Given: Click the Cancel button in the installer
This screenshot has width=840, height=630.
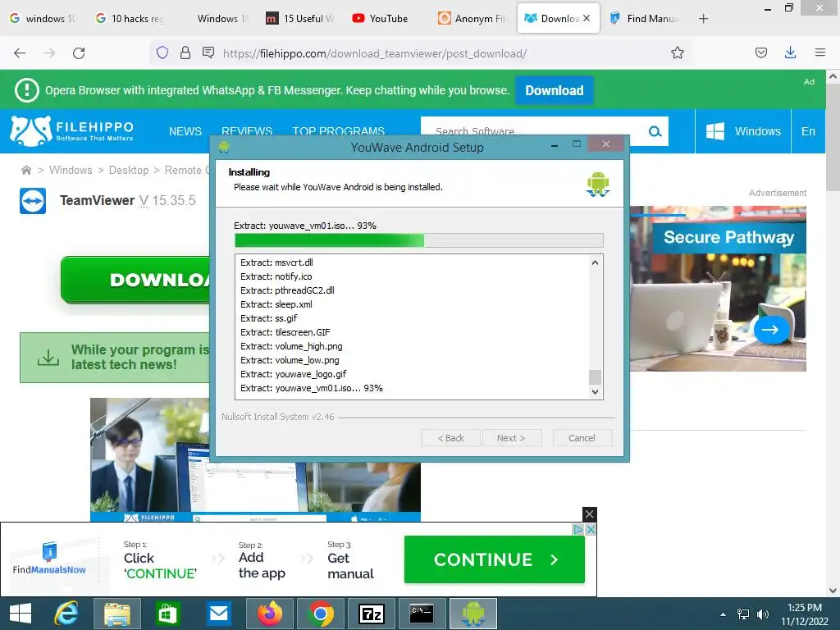Looking at the screenshot, I should 582,438.
